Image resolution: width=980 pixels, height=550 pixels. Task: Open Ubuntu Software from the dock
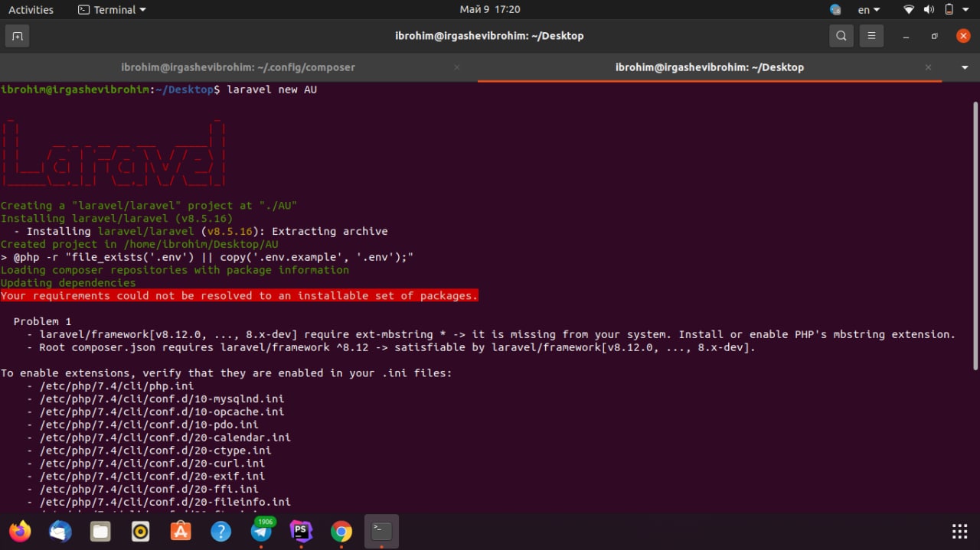[181, 531]
